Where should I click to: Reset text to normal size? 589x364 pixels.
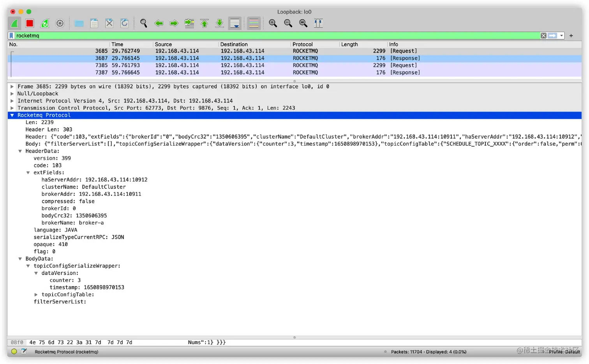pos(303,23)
